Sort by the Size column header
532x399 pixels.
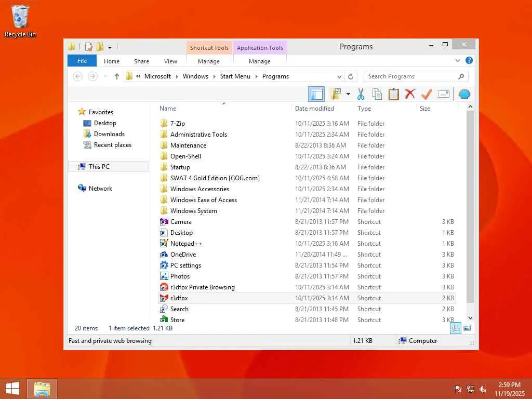coord(437,108)
